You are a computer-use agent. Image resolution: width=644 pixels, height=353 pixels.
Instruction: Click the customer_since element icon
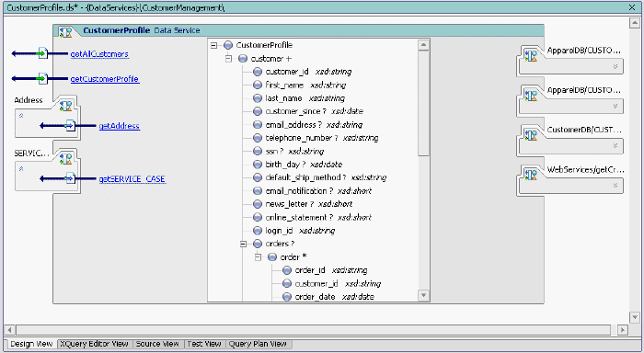pos(258,111)
